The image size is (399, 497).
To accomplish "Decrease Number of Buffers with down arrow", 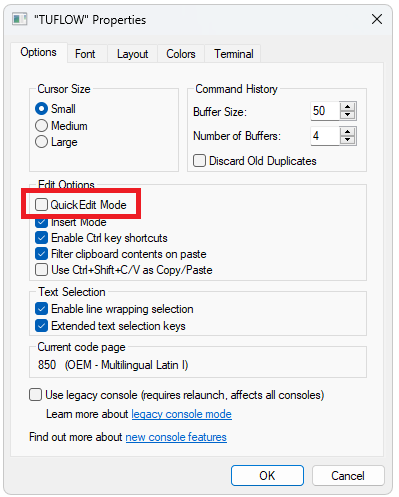I will pos(348,140).
